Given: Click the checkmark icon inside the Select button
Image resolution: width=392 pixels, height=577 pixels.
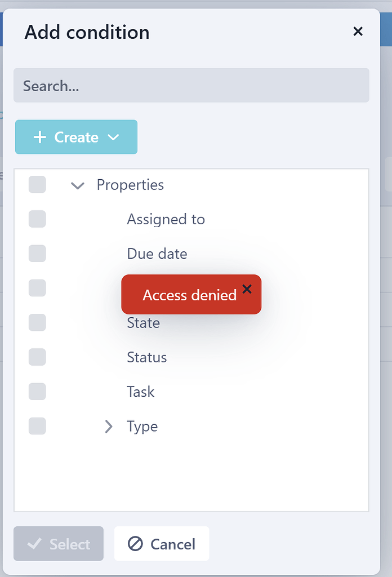Looking at the screenshot, I should tap(35, 544).
